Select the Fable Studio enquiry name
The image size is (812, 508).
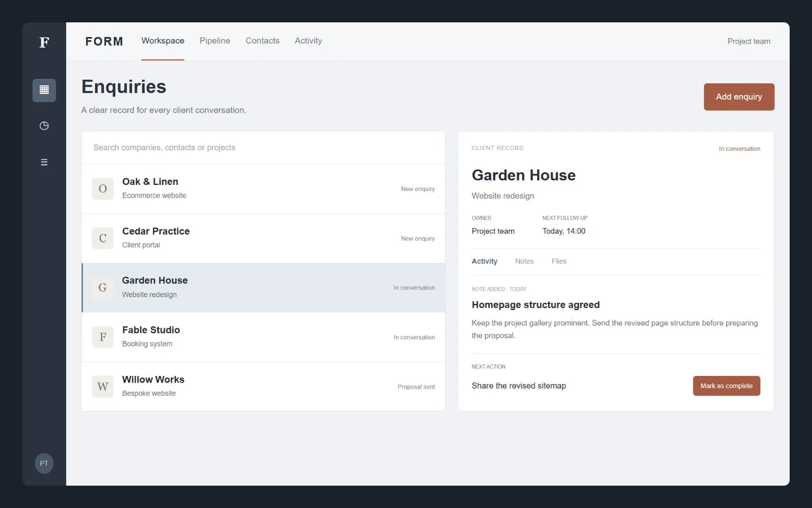click(x=151, y=330)
